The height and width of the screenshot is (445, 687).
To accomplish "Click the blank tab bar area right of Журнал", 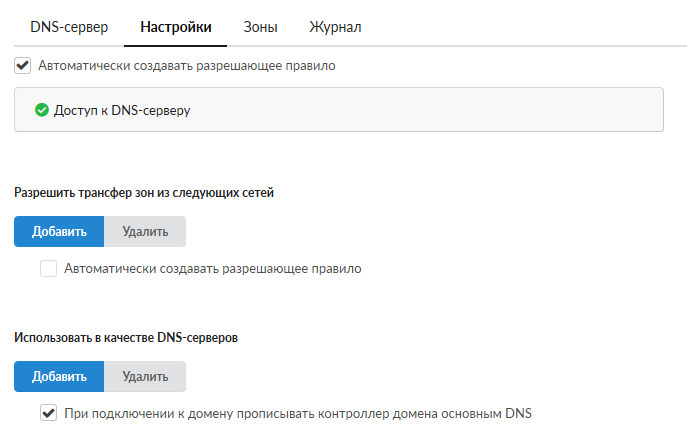I will [520, 27].
